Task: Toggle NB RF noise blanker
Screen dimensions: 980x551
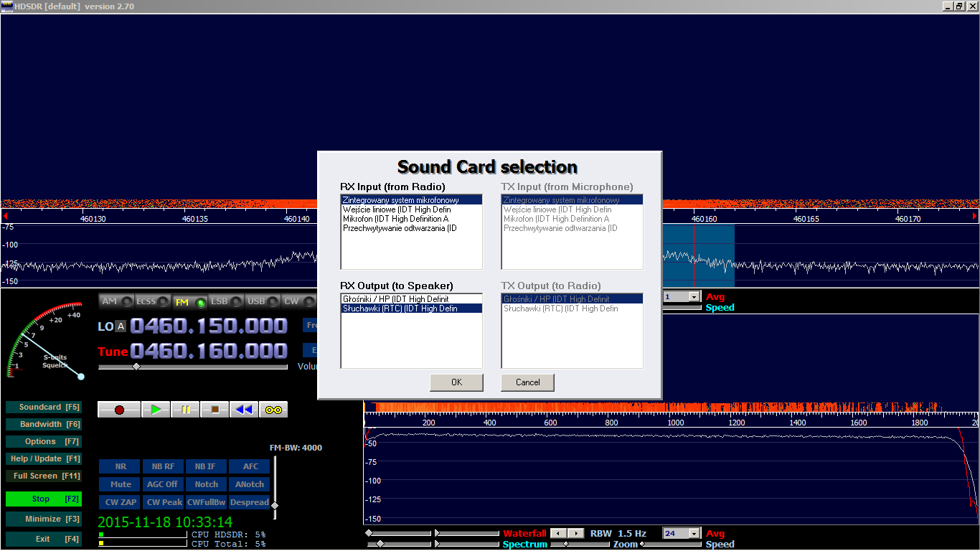Action: 163,466
